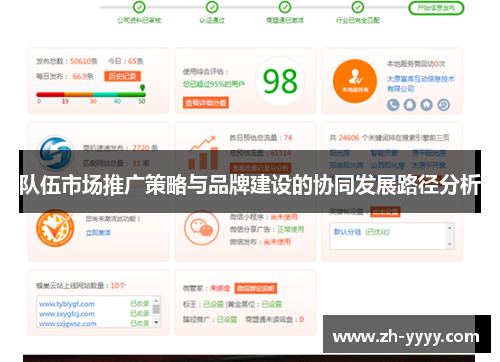Click the up arrow of the website list scrollbar
This screenshot has width=500, height=362.
tap(156, 300)
